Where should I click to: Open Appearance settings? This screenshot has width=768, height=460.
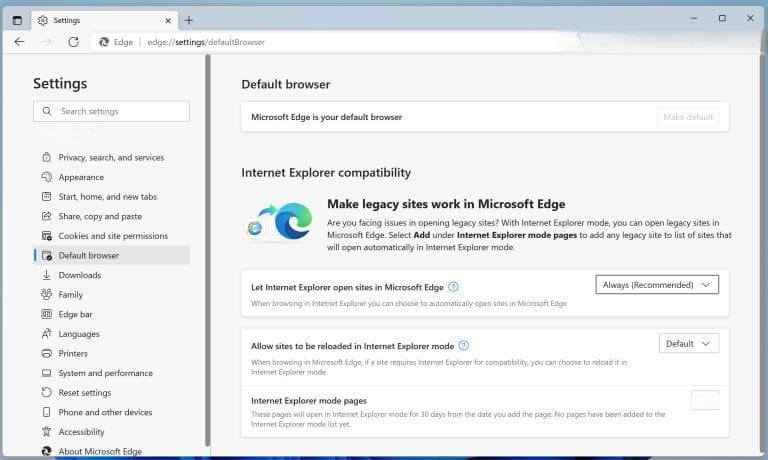(81, 177)
